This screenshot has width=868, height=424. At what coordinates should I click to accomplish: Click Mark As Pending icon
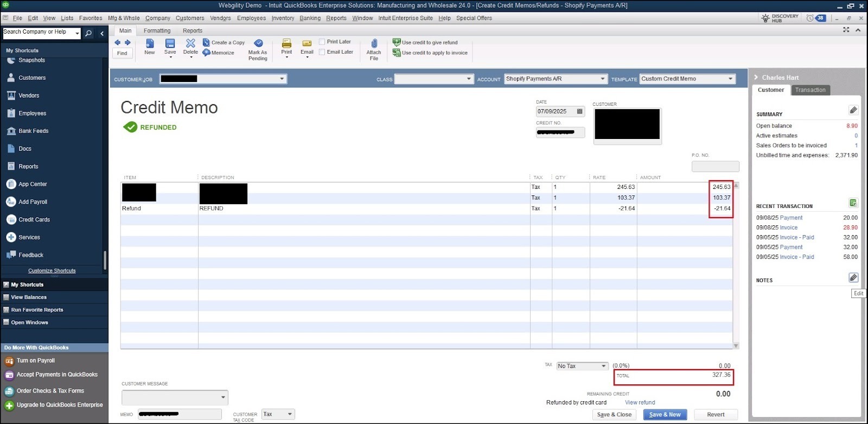(258, 43)
